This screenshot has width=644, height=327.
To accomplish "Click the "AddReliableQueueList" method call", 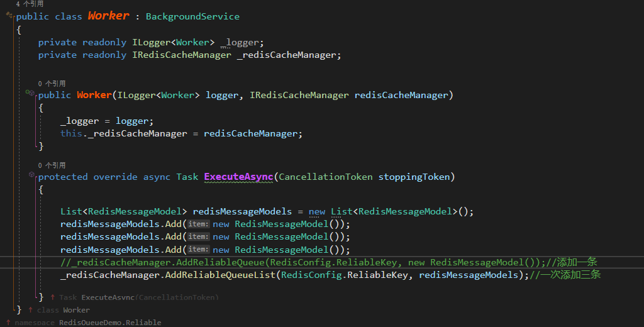I will coord(221,275).
